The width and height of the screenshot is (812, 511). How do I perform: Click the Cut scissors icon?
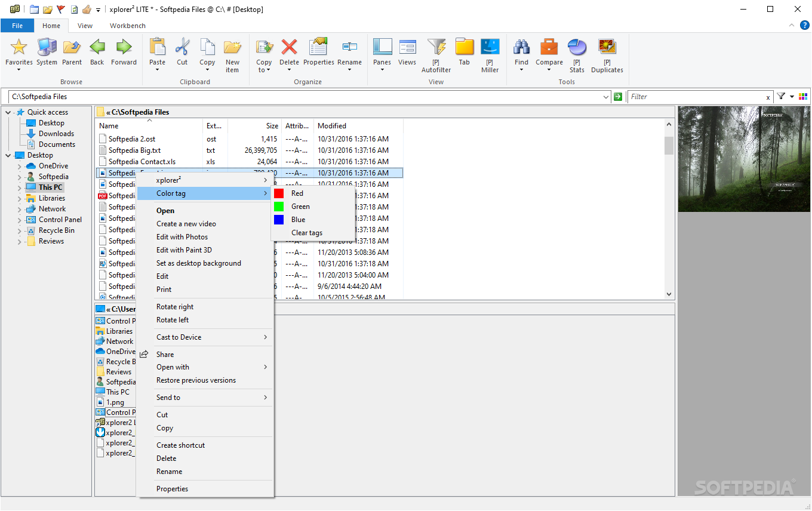pos(182,47)
